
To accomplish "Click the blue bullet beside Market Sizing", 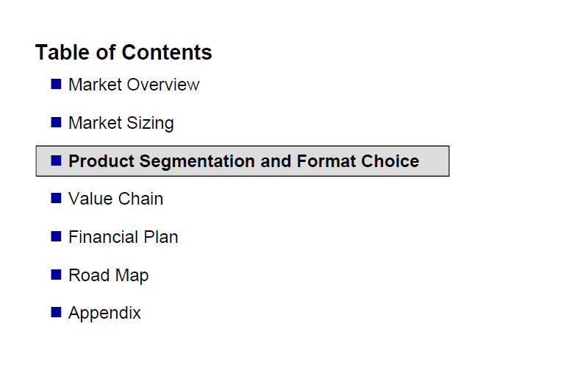I will pos(57,122).
